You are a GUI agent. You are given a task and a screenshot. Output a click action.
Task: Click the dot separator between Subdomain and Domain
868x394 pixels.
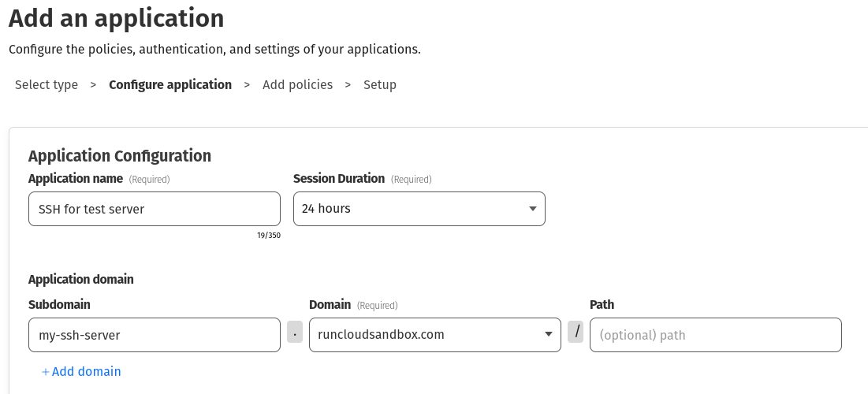coord(295,333)
